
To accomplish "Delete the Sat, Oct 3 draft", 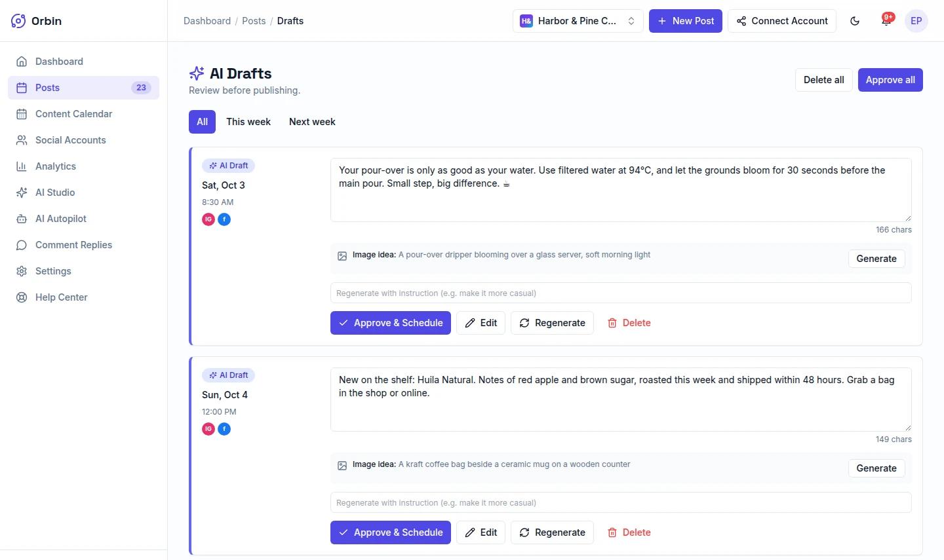I will click(629, 323).
